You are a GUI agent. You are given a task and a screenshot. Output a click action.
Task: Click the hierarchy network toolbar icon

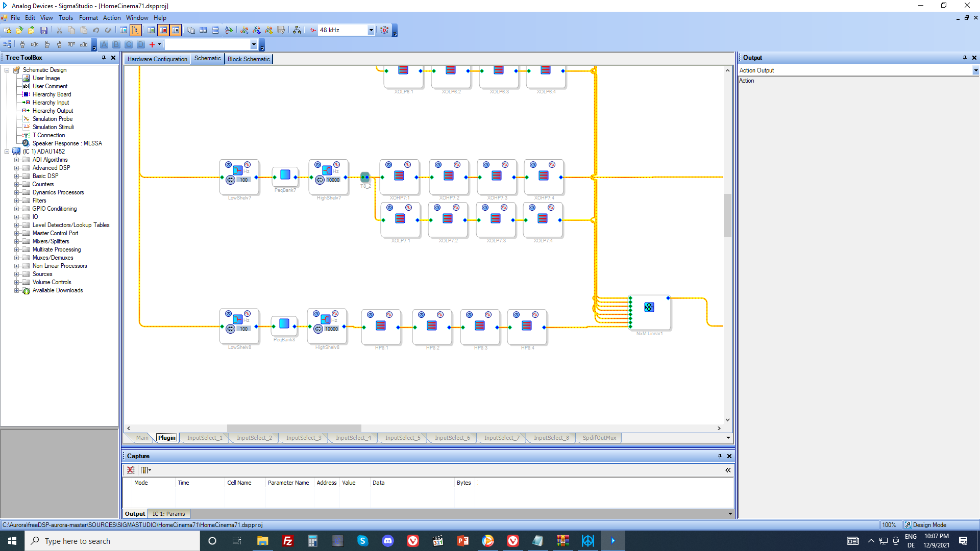click(297, 30)
